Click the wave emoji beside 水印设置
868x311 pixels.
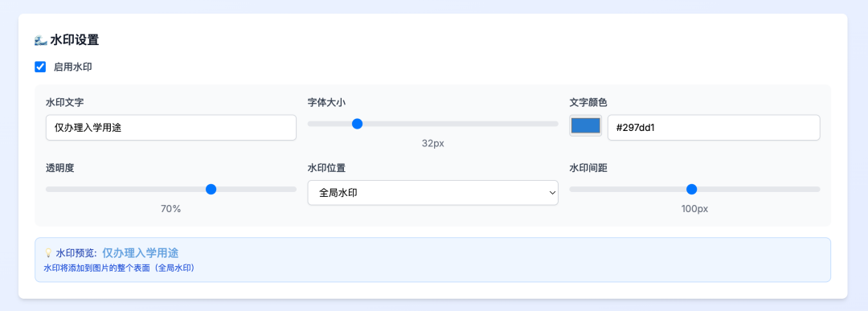[40, 40]
